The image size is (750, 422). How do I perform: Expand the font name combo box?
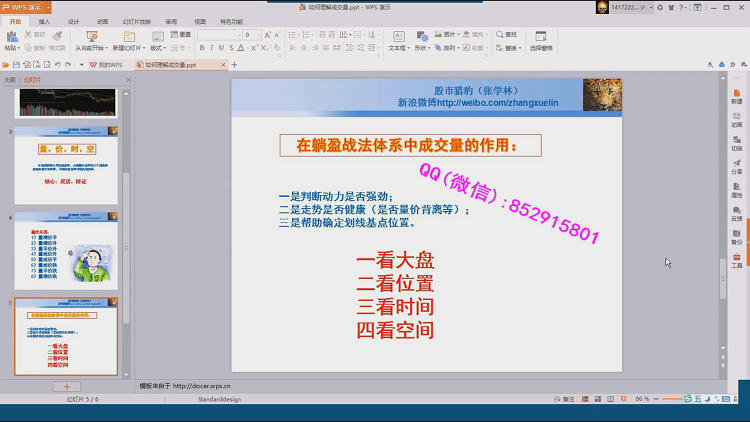239,34
